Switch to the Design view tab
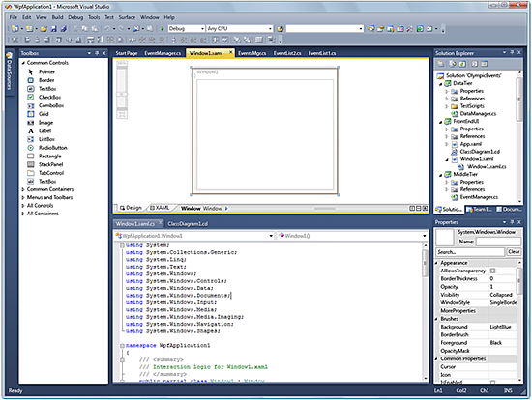532x400 pixels. [x=131, y=208]
